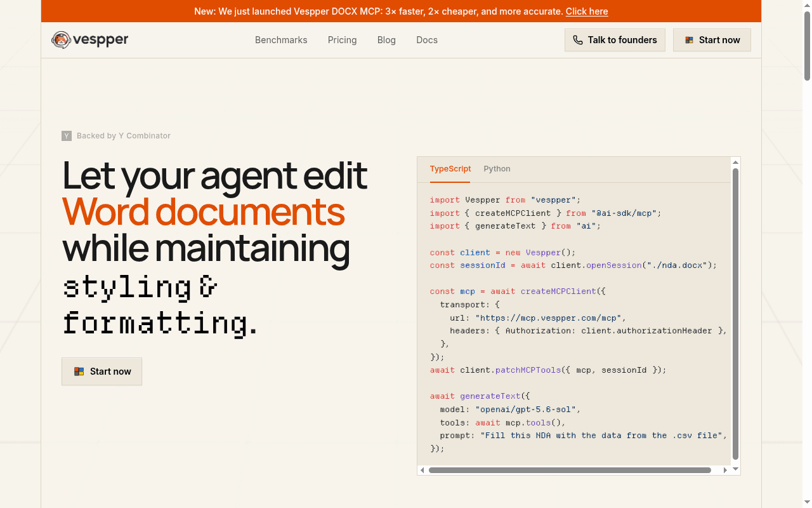
Task: Open the Docs navigation link
Action: (427, 40)
